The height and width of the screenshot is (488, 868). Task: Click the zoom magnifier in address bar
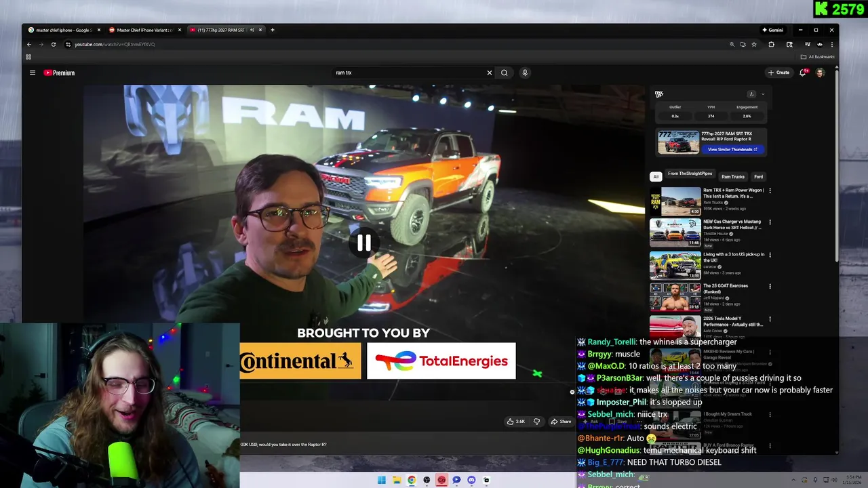(732, 45)
